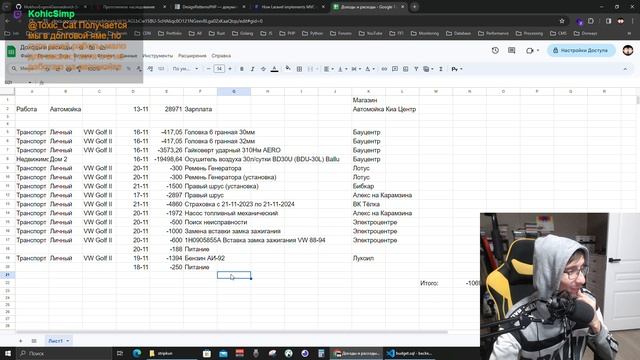
Task: Open the Google account avatar
Action: click(628, 50)
